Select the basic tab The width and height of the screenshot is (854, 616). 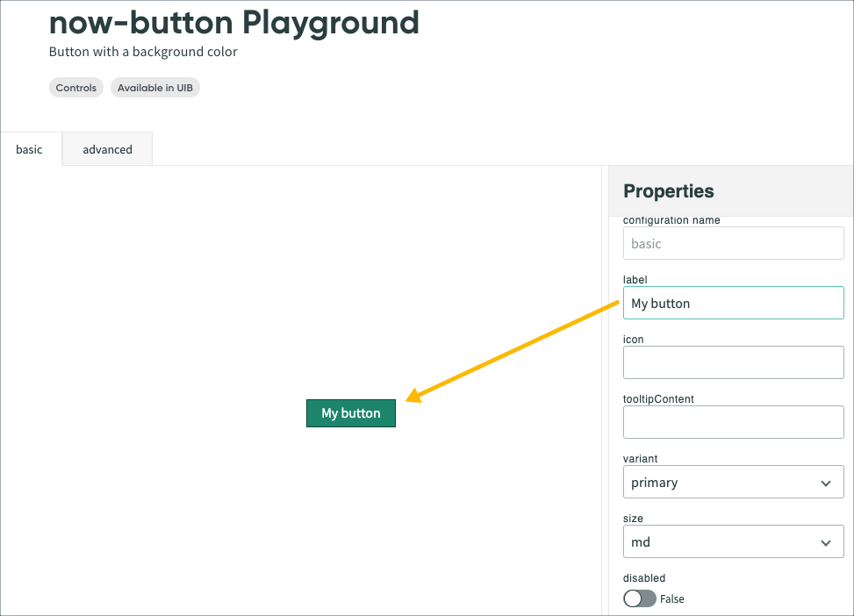tap(30, 149)
